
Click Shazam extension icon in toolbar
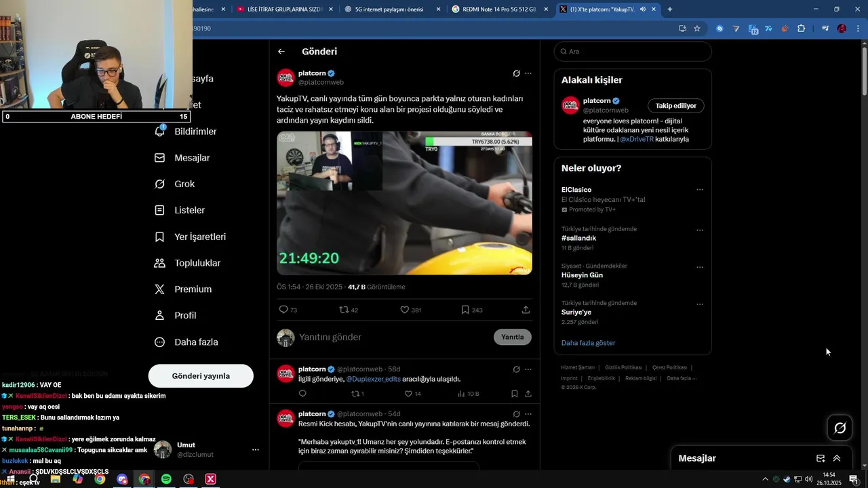(719, 28)
